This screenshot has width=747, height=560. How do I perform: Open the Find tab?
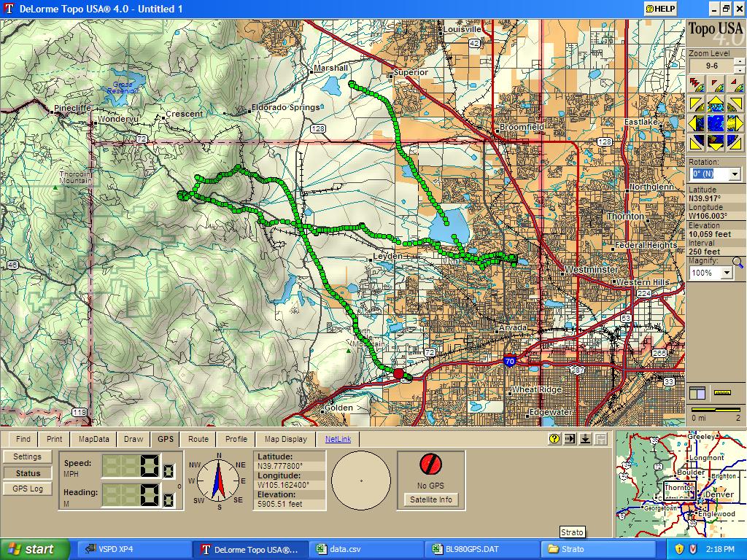(23, 439)
